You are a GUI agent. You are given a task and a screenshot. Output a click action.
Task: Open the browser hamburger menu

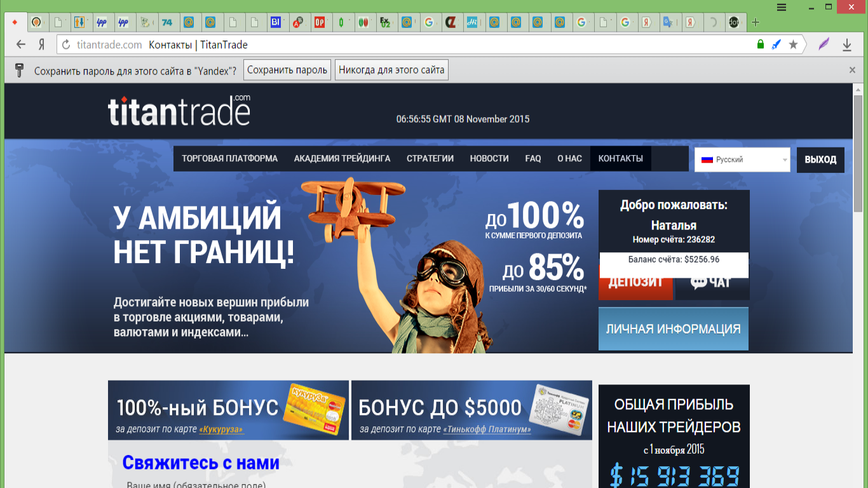point(782,7)
